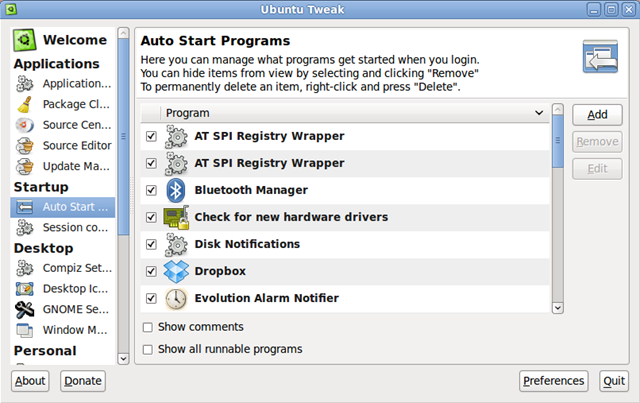The image size is (640, 403).
Task: Disable Disk Notifications checkbox
Action: [151, 244]
